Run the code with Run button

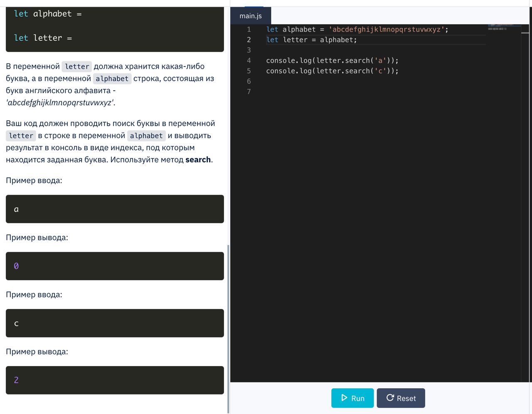click(352, 398)
